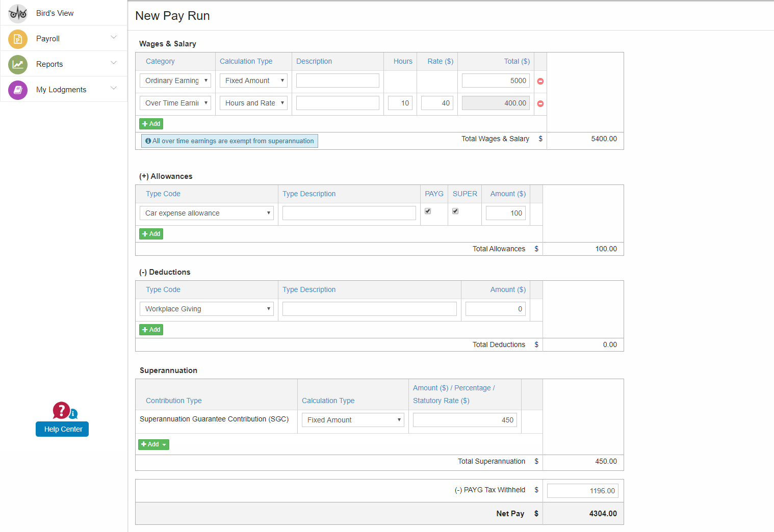Click Add under the Deductions section
This screenshot has width=774, height=532.
click(x=151, y=329)
